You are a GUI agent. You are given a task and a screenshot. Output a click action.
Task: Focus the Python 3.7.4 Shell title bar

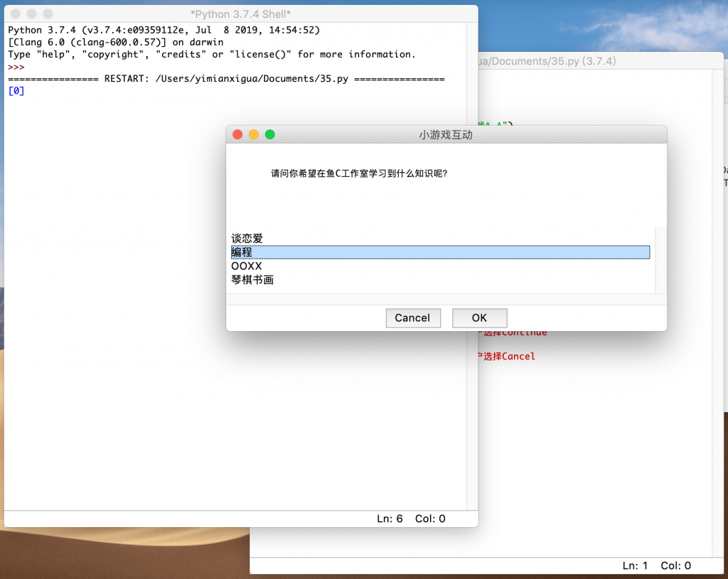(x=240, y=14)
